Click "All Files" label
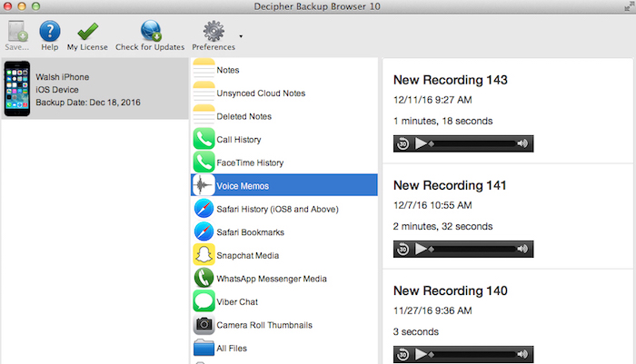Image resolution: width=636 pixels, height=364 pixels. pyautogui.click(x=232, y=349)
